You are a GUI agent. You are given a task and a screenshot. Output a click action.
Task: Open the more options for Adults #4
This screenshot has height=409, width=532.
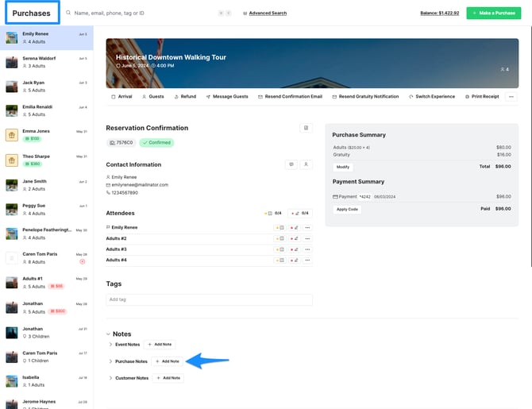307,260
